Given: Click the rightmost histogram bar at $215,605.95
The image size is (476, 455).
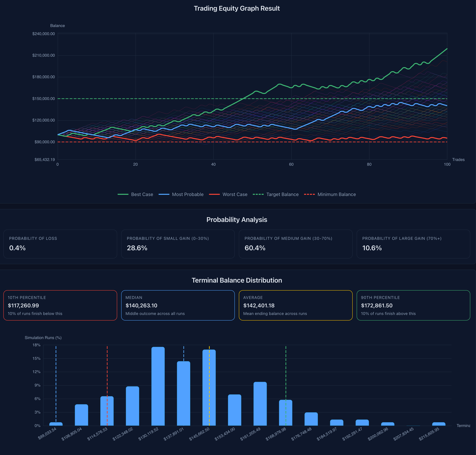Looking at the screenshot, I should [x=439, y=424].
